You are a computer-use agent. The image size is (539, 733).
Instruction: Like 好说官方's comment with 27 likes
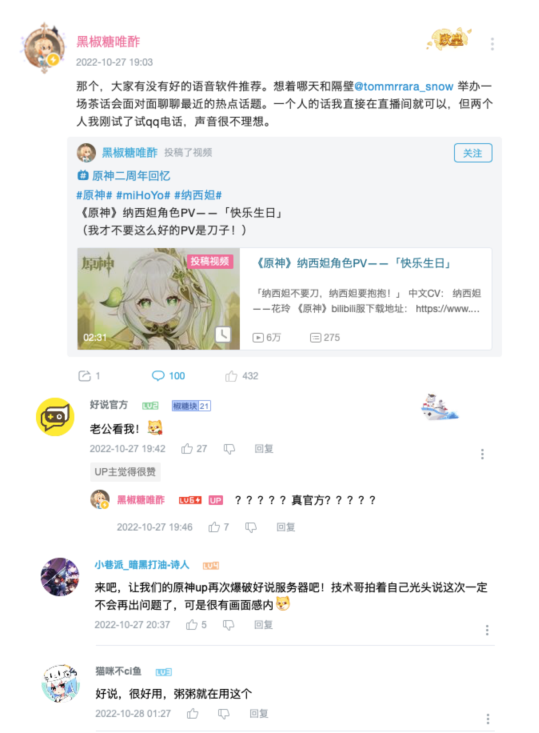click(187, 449)
